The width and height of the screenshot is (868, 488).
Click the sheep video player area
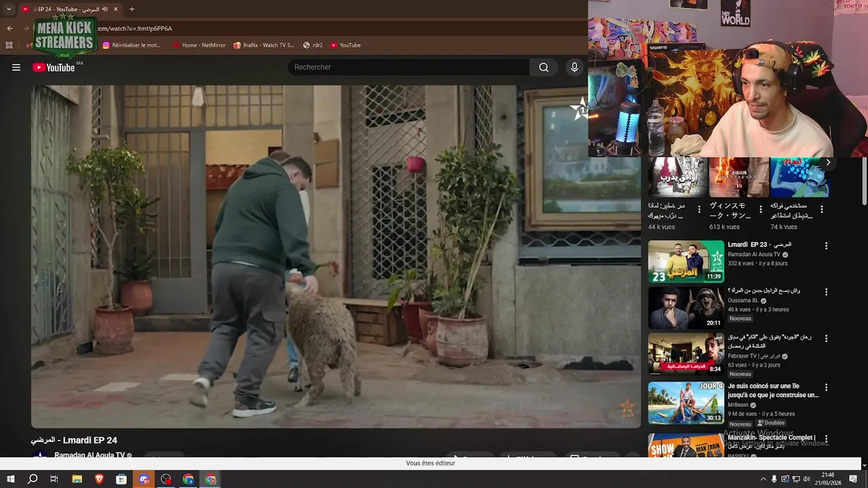point(336,256)
